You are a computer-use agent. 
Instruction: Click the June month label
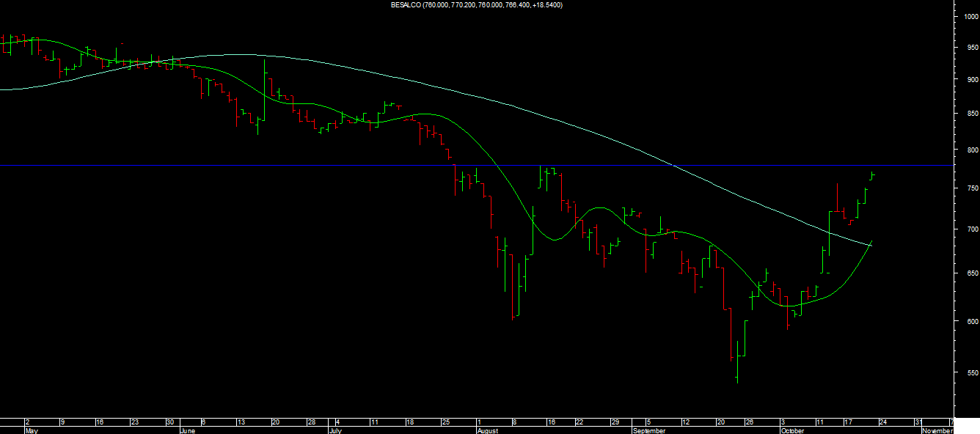click(x=189, y=431)
